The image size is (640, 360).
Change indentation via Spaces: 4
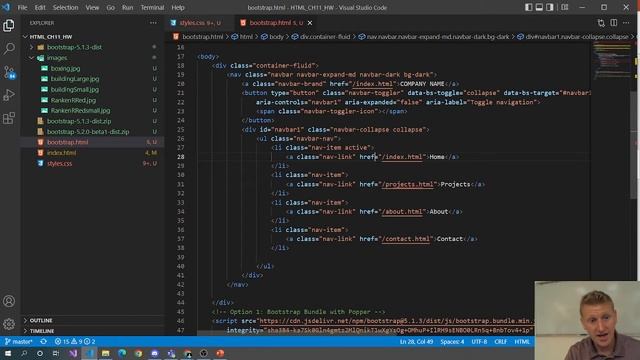(452, 342)
